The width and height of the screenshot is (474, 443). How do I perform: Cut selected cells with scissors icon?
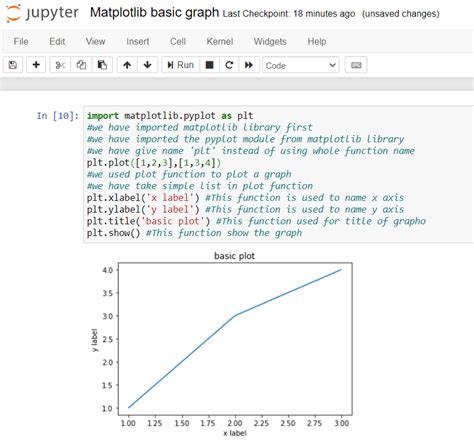pos(60,65)
